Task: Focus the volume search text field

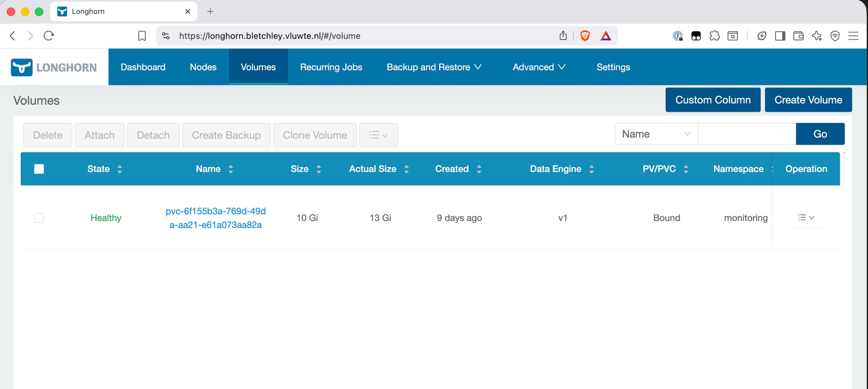Action: tap(747, 134)
